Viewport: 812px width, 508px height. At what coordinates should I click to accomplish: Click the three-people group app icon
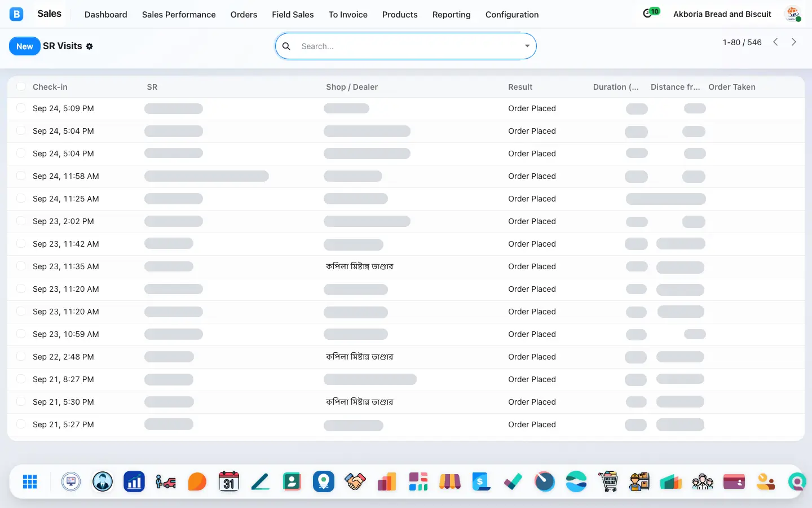703,481
